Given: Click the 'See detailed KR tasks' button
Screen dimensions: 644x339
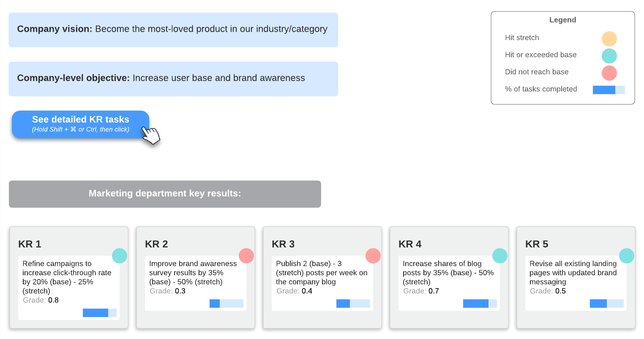Looking at the screenshot, I should (x=80, y=125).
